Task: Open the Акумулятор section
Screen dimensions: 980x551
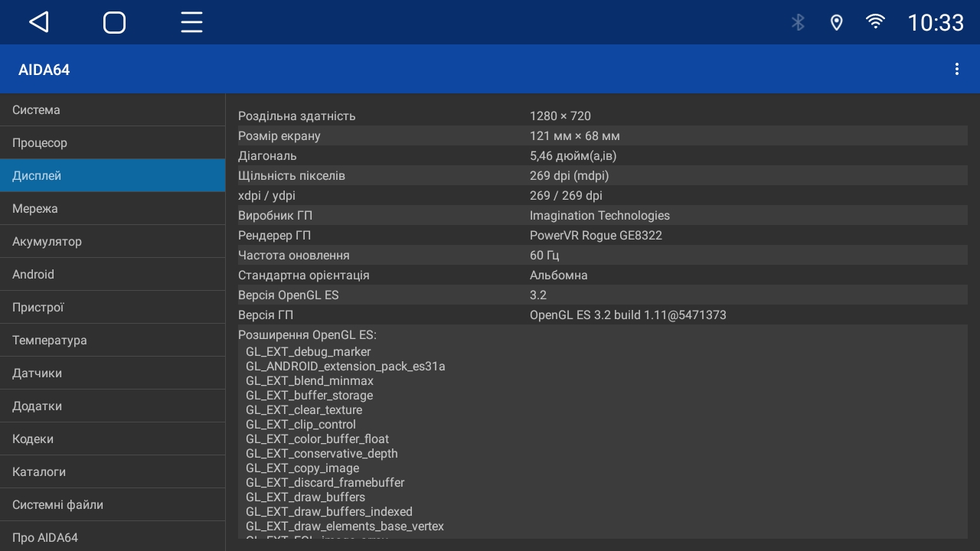Action: coord(113,242)
